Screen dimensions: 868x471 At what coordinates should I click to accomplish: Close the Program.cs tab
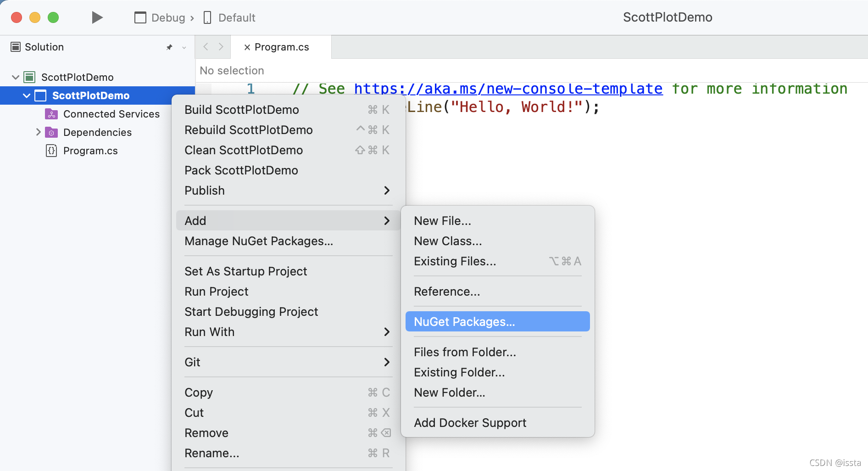(247, 47)
